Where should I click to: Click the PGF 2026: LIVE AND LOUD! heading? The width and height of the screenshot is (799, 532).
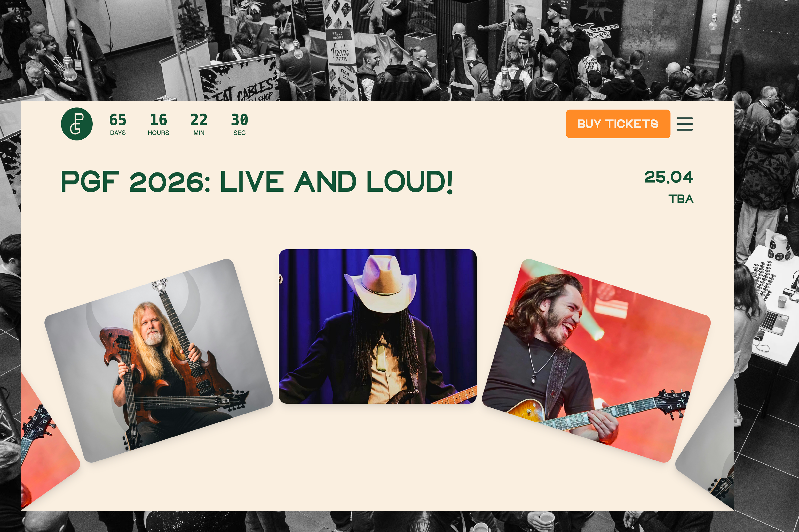257,182
